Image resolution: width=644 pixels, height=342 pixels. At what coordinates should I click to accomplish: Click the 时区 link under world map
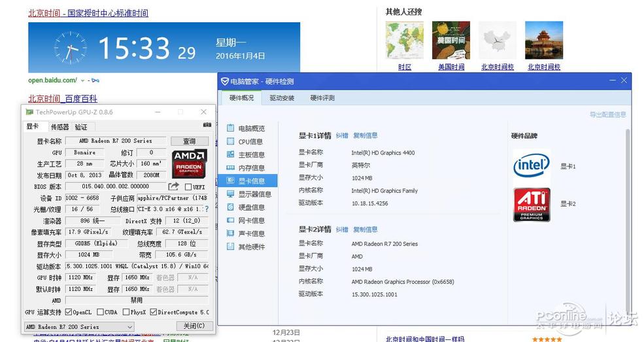click(405, 67)
